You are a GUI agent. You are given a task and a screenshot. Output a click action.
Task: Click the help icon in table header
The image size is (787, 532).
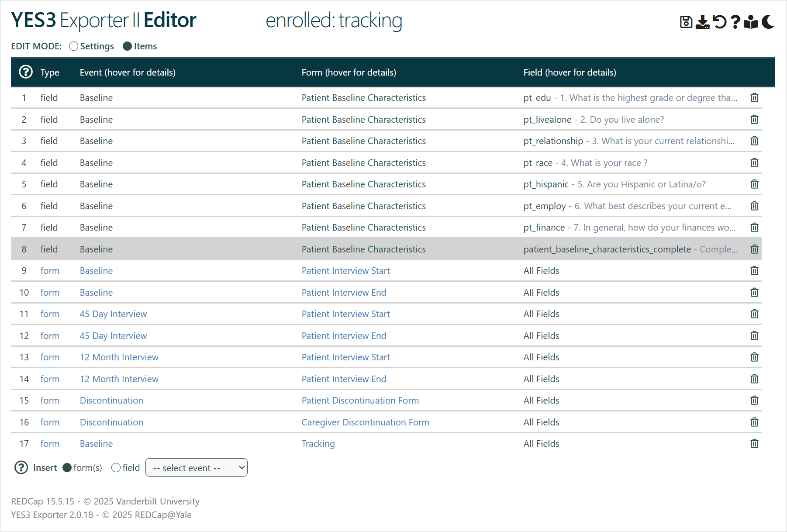(26, 72)
